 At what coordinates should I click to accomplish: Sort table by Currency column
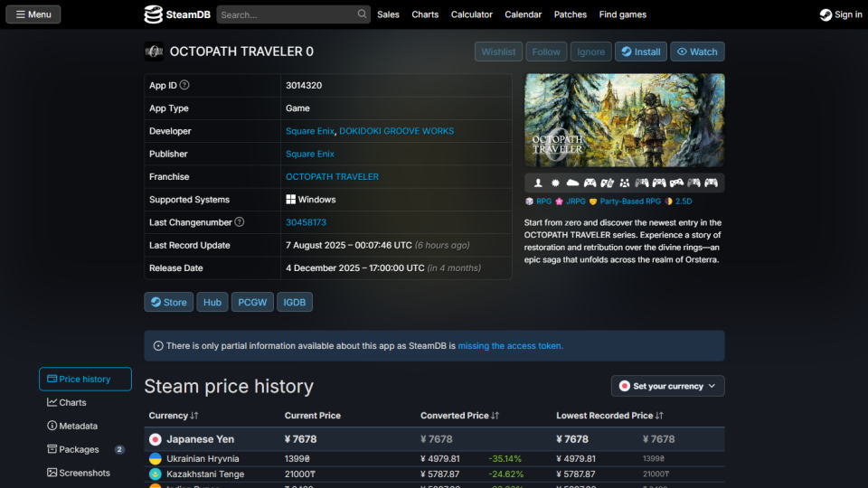174,416
